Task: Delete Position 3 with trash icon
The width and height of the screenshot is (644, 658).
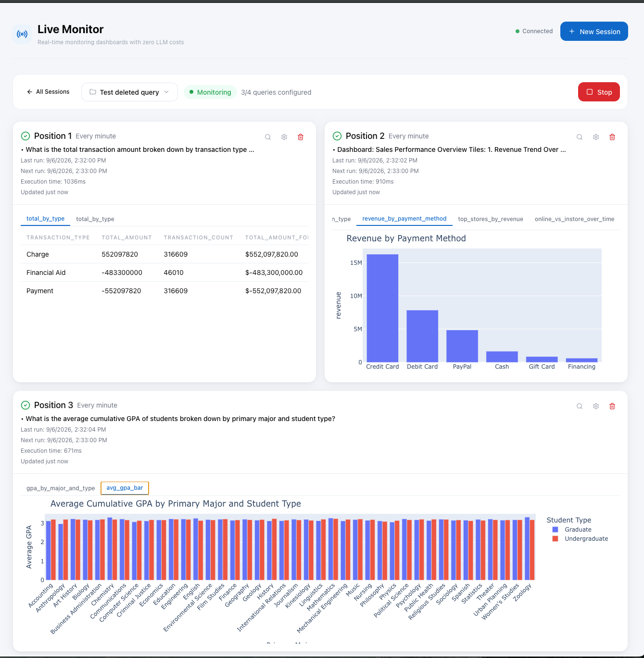Action: pyautogui.click(x=612, y=406)
